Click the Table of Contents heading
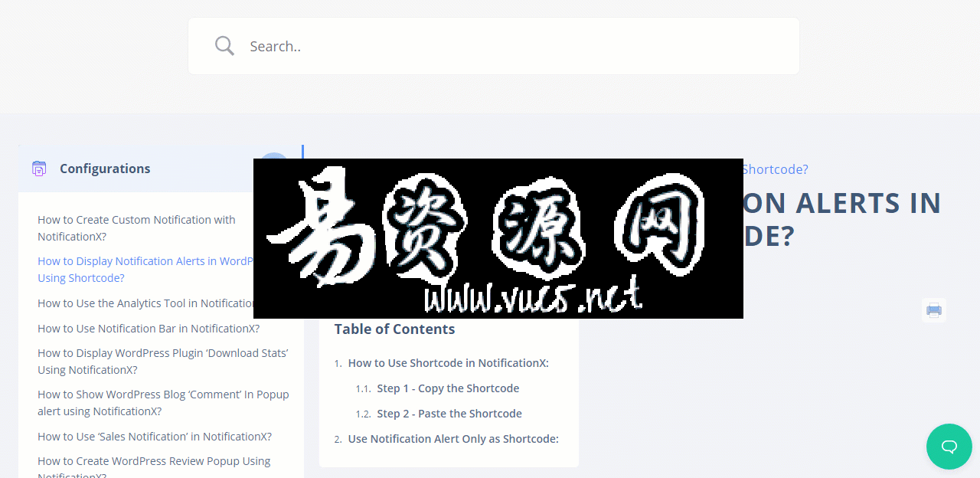Image resolution: width=980 pixels, height=478 pixels. click(x=394, y=329)
